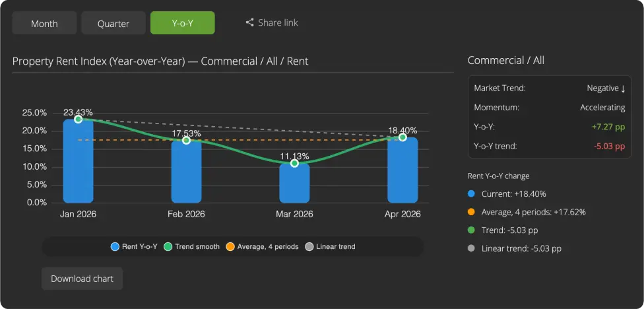Viewport: 644px width, 309px height.
Task: Open the Share link text
Action: [278, 22]
